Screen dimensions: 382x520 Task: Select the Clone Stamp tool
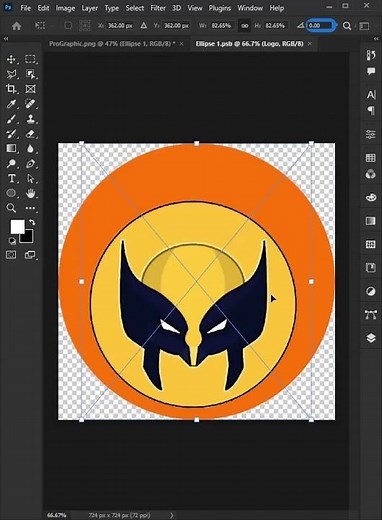click(30, 119)
